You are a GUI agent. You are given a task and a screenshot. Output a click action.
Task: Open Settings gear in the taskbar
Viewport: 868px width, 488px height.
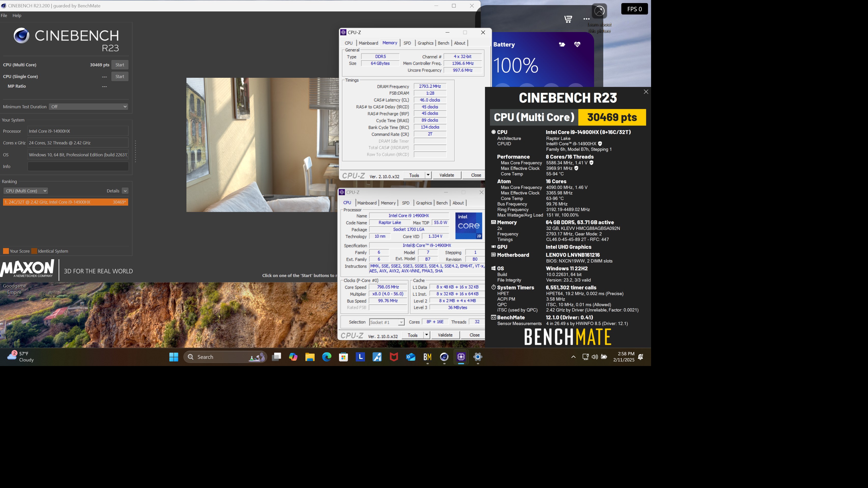(478, 357)
